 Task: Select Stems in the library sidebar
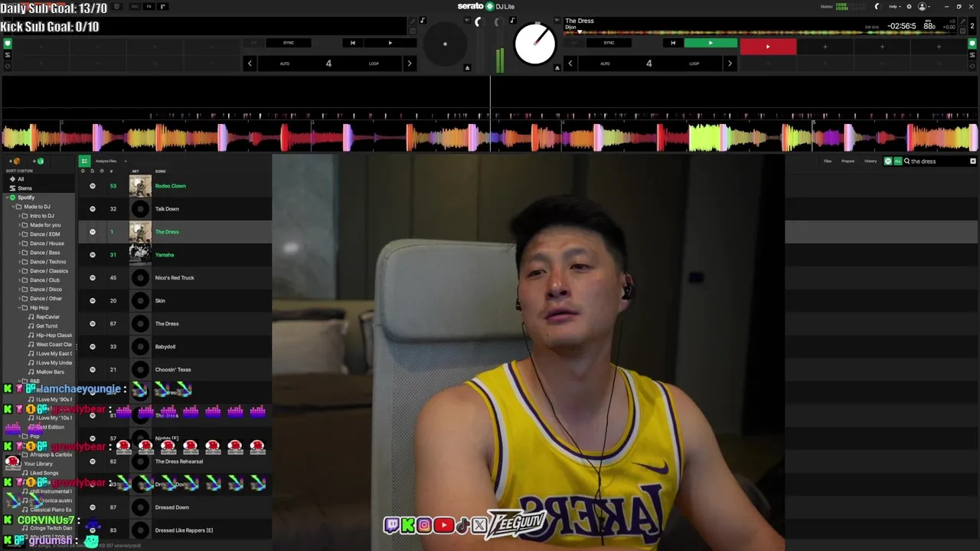click(x=24, y=188)
